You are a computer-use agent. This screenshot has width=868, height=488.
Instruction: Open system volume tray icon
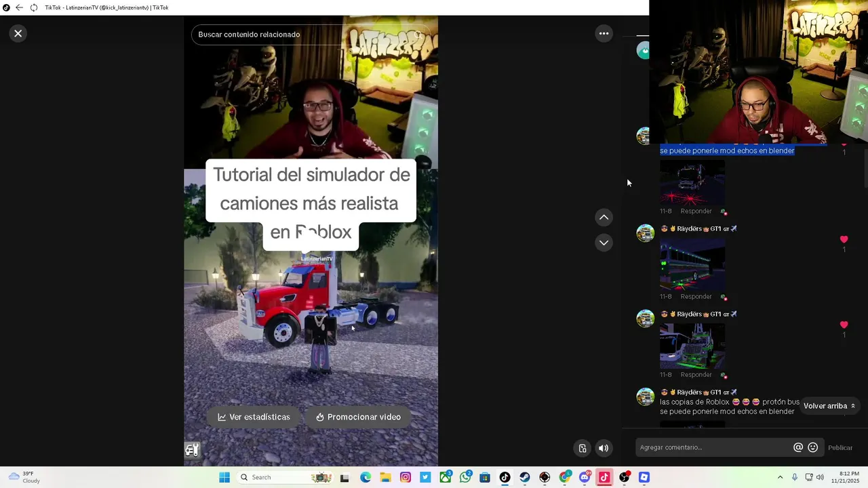pos(820,477)
